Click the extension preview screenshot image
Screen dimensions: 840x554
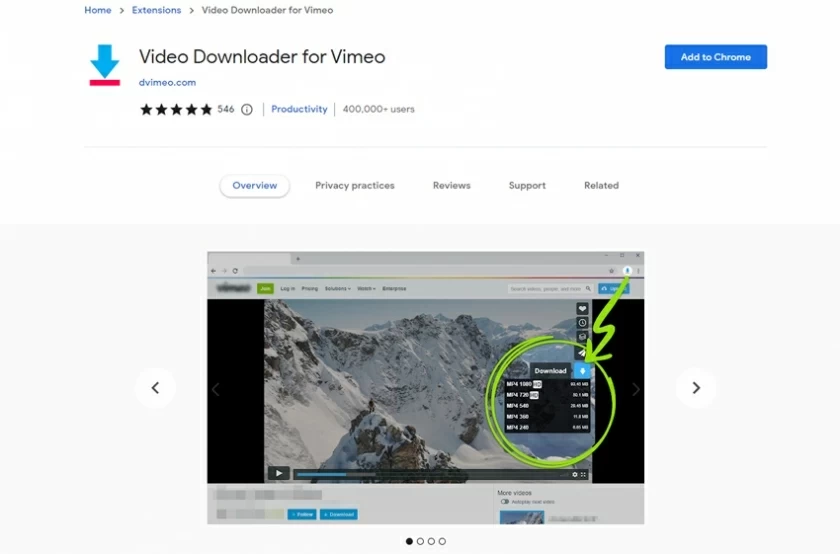(425, 387)
